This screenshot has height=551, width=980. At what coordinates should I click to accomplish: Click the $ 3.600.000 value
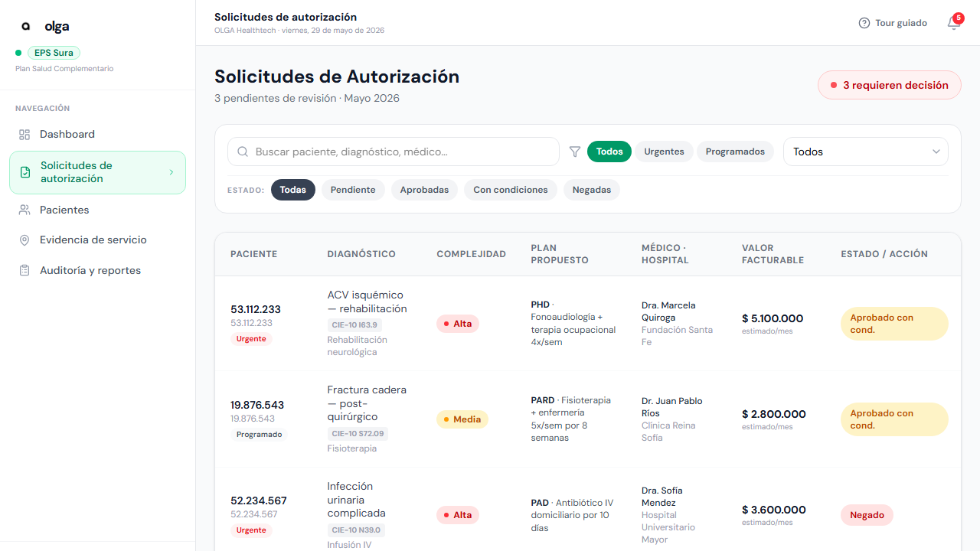(x=773, y=510)
